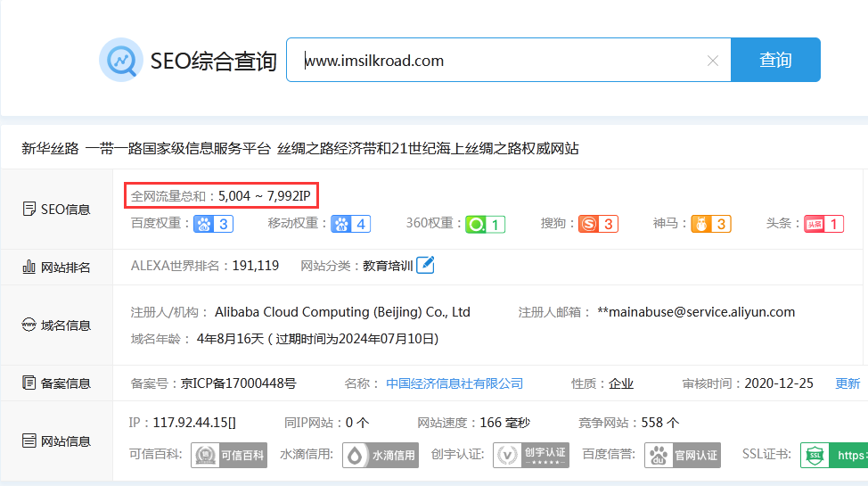Clear the search field with the X icon
The width and height of the screenshot is (868, 486).
coord(712,61)
